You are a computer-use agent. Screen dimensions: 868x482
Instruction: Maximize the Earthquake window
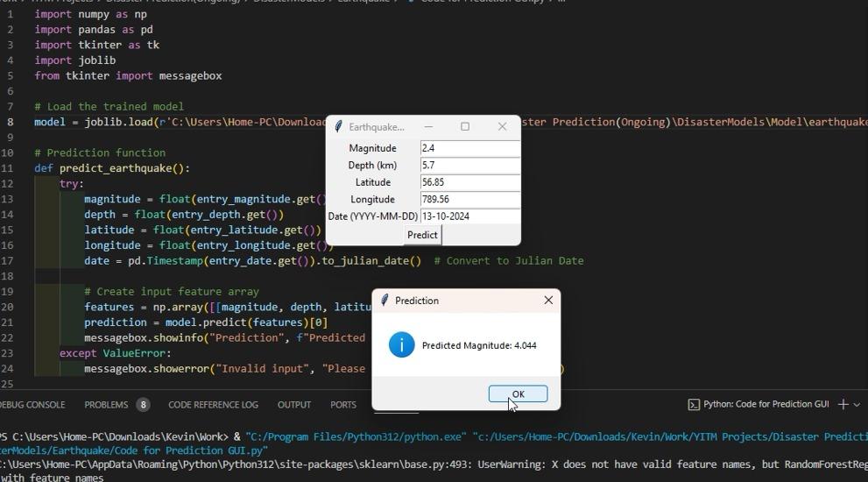coord(465,127)
